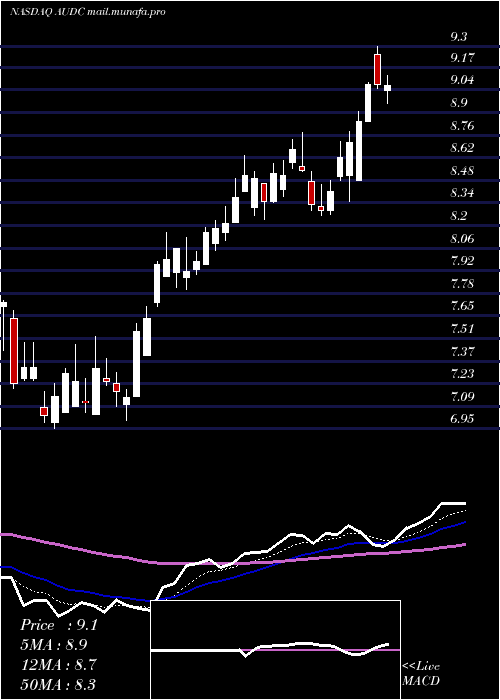Click the chart title 'NASDAQ AUDC mail.munafa.pro'
Screen dimensions: 500x700
click(88, 12)
